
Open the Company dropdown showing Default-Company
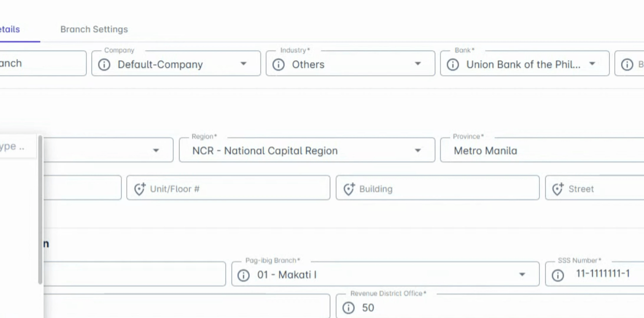pyautogui.click(x=243, y=64)
